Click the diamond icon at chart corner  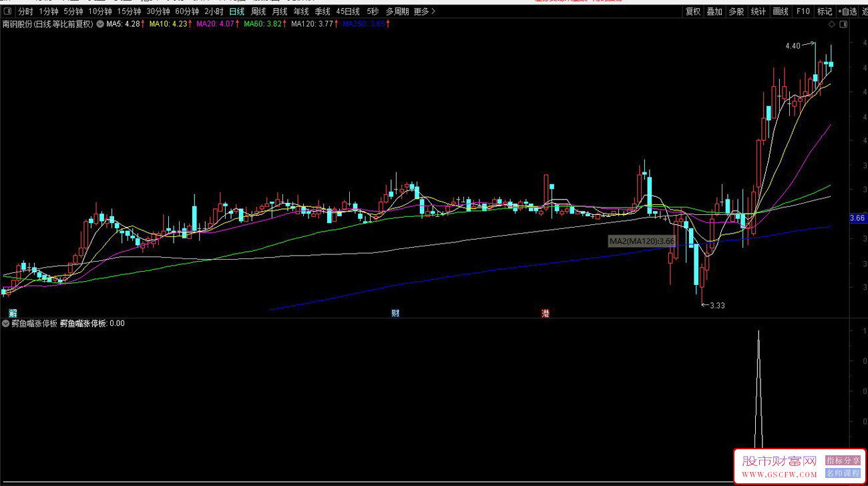[x=831, y=25]
